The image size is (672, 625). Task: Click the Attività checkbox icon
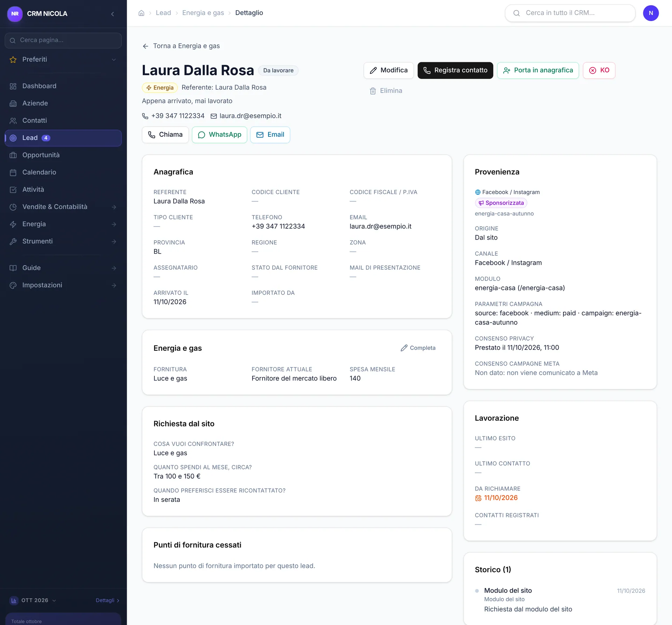coord(13,190)
